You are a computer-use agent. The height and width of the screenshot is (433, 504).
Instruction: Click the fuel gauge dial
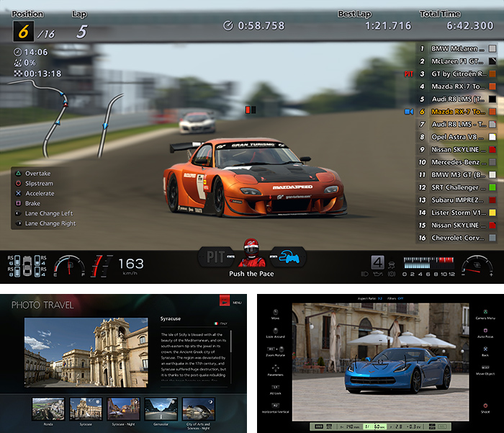69,266
